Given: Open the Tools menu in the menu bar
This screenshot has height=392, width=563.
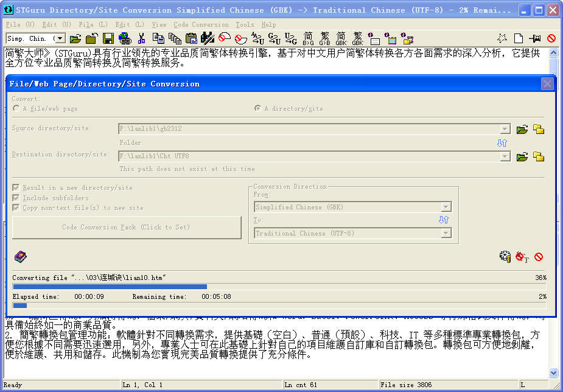Looking at the screenshot, I should tap(244, 24).
